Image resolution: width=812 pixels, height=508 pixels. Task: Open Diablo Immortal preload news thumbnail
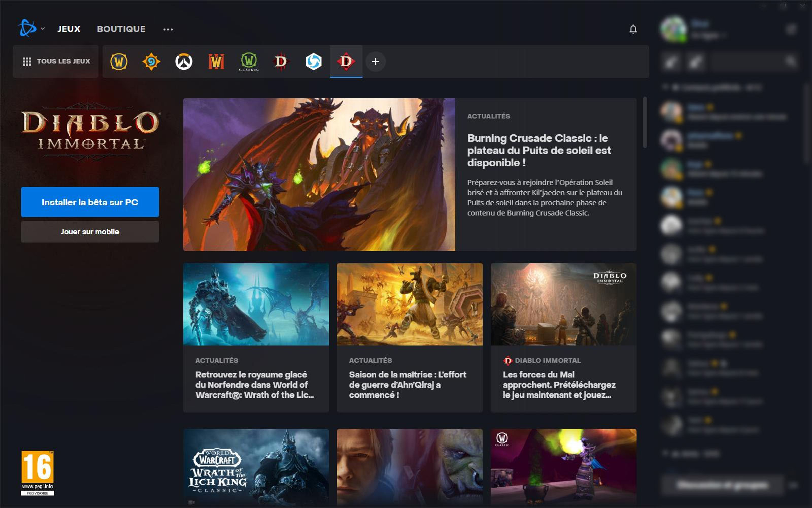563,304
